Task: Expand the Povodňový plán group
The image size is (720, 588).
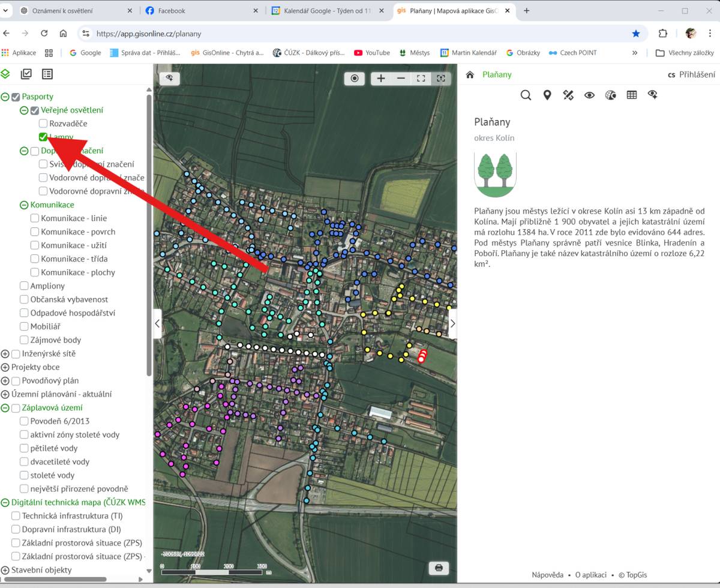Action: coord(5,381)
